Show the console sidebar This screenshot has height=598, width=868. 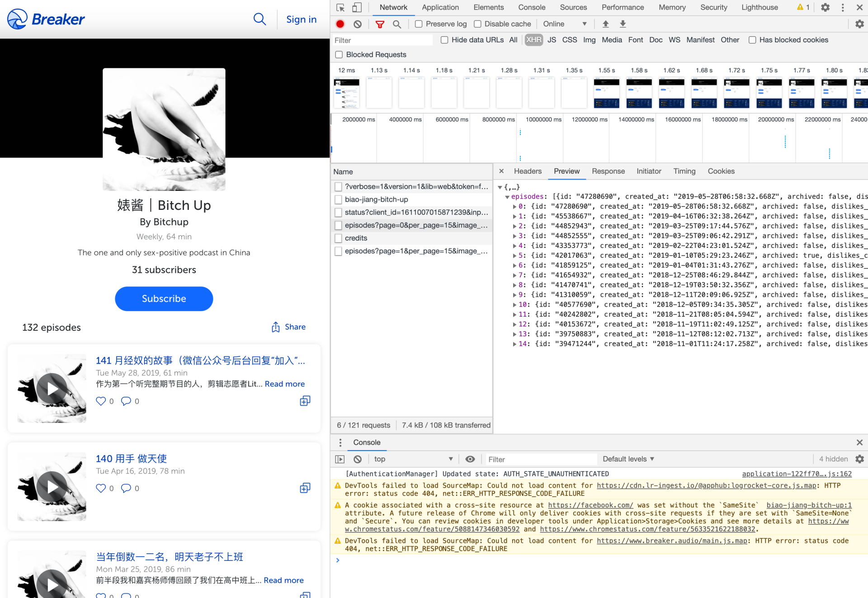pyautogui.click(x=340, y=459)
